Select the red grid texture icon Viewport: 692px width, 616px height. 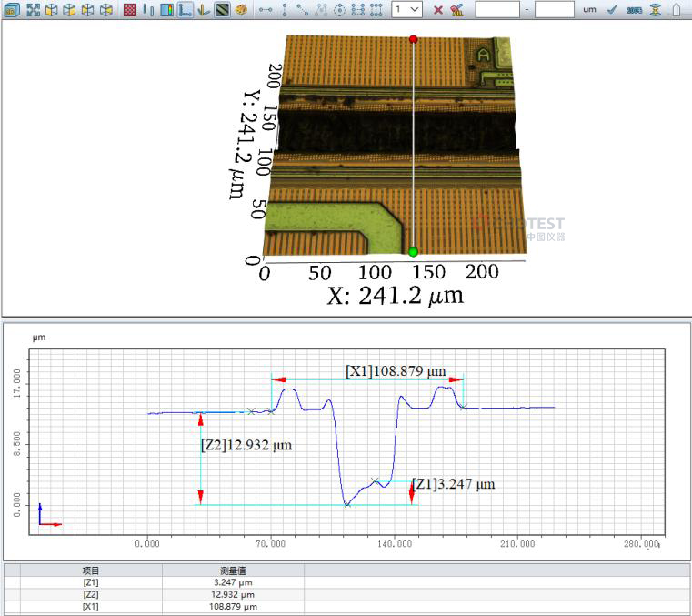click(129, 9)
